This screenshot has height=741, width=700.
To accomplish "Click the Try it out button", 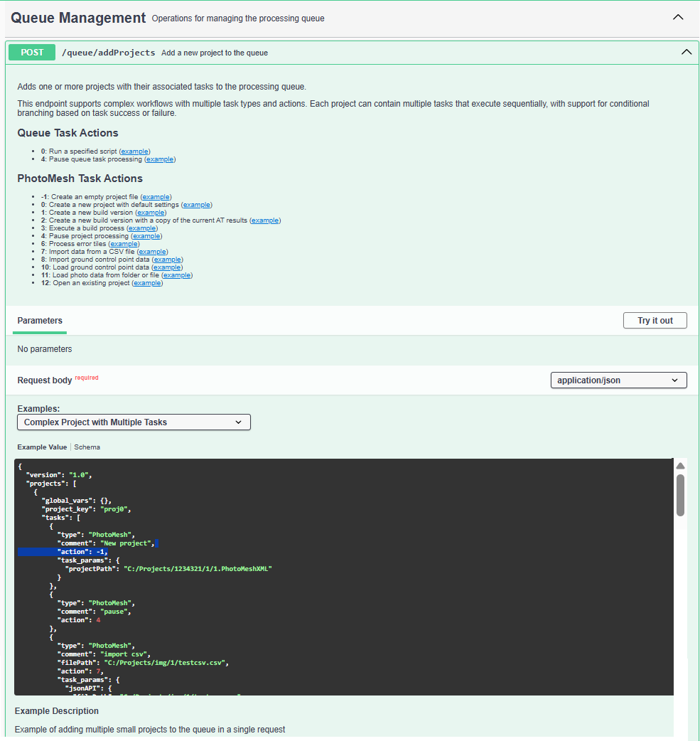I will 654,320.
